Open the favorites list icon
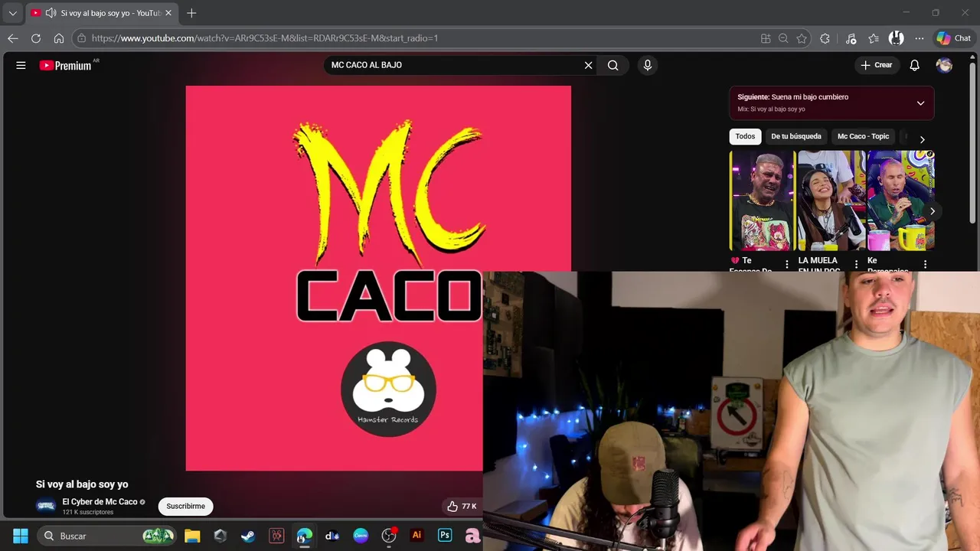 (874, 38)
